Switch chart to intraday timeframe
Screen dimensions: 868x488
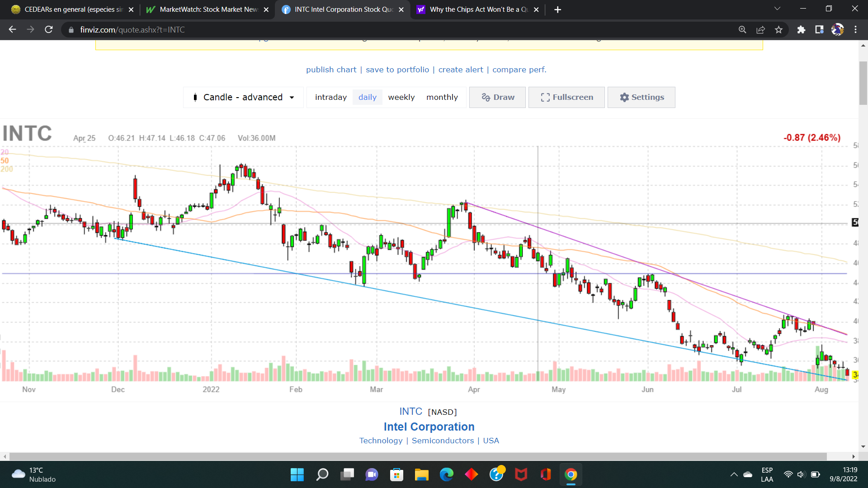[x=330, y=97]
